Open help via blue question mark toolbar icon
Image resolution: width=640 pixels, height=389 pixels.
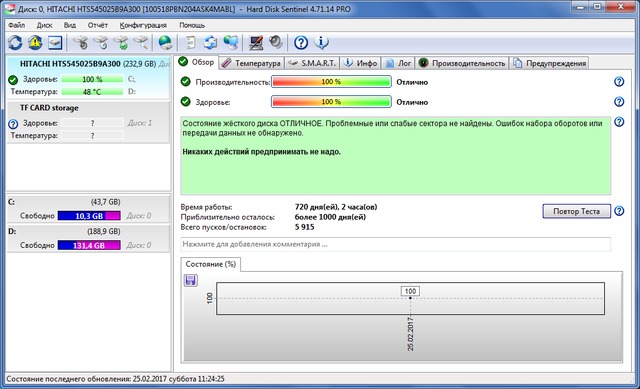coord(301,42)
